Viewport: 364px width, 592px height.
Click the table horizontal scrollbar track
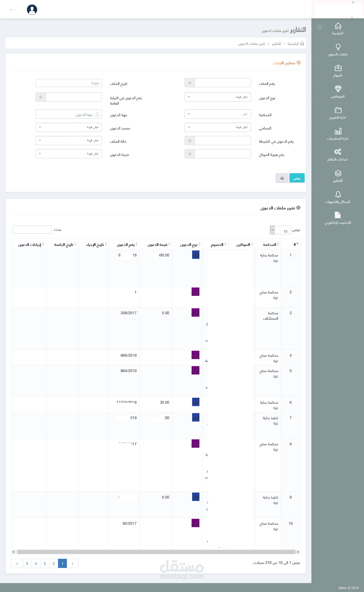tap(156, 552)
